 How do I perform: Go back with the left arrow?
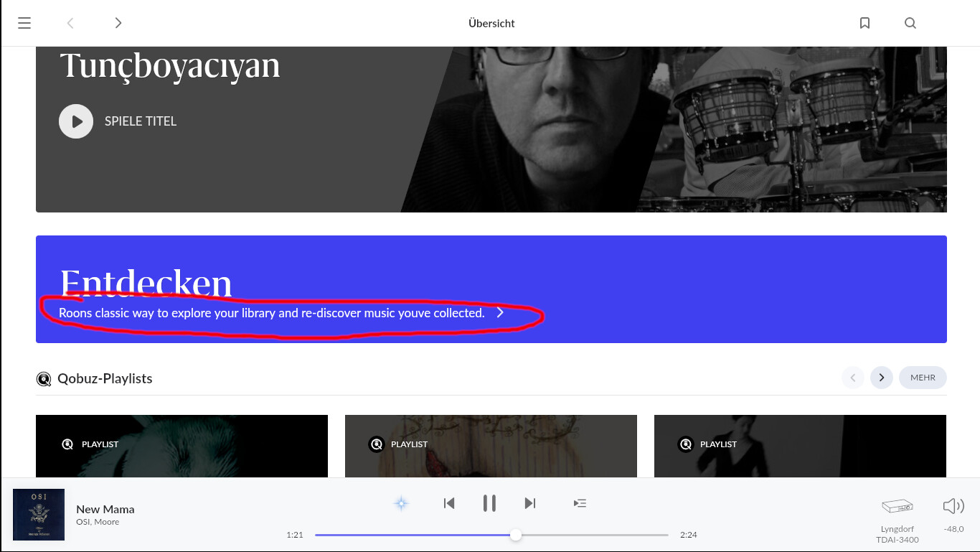click(x=70, y=23)
